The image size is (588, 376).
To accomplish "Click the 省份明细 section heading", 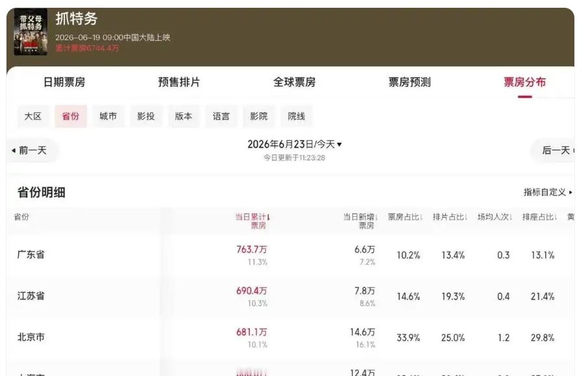I will [42, 192].
